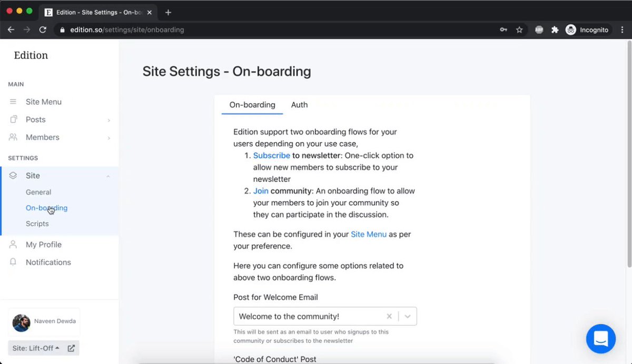Open the Welcome Email post dropdown arrow
Image resolution: width=632 pixels, height=364 pixels.
pyautogui.click(x=408, y=317)
